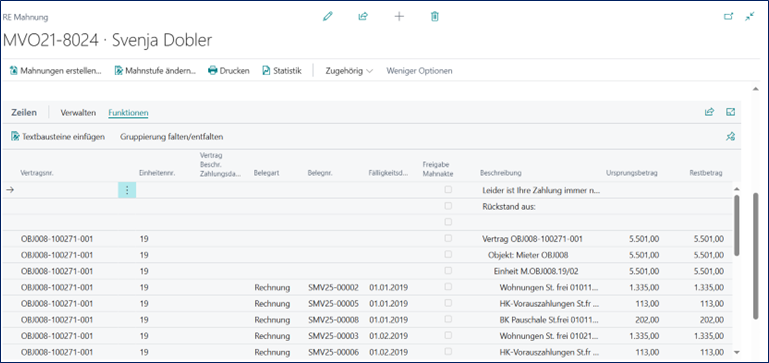Click the pin icon under Zeilen toolbar

(731, 137)
